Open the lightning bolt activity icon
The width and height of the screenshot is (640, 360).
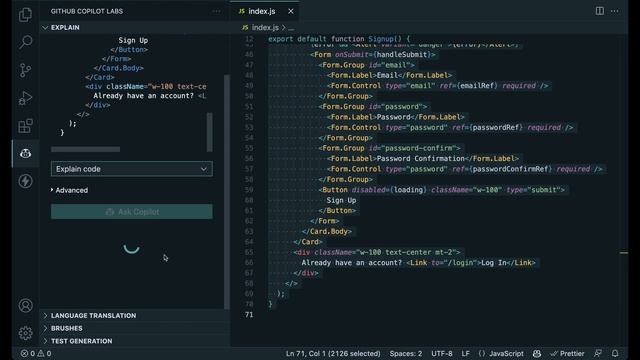click(25, 181)
